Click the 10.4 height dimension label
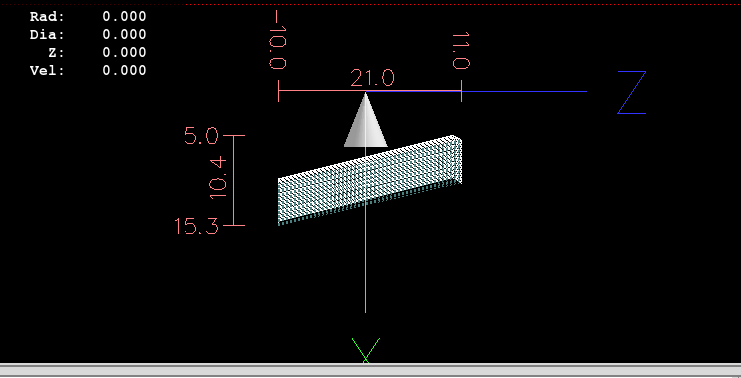The width and height of the screenshot is (741, 378). [x=218, y=179]
